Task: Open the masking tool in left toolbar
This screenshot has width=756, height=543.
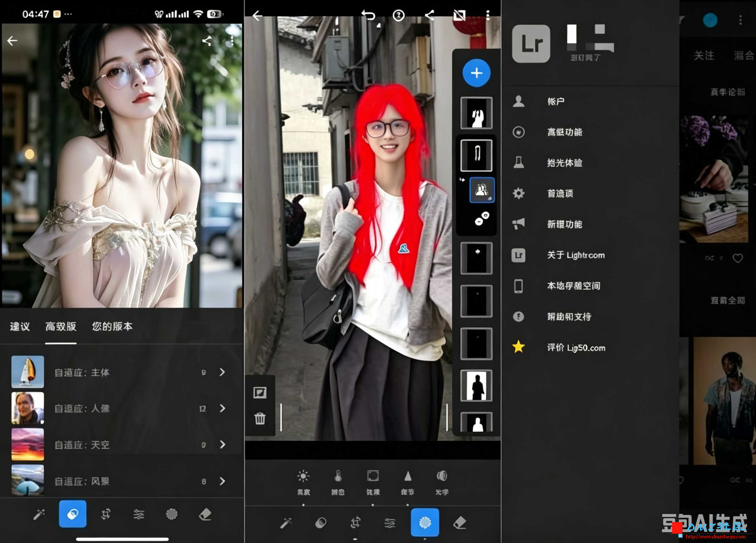Action: (172, 514)
